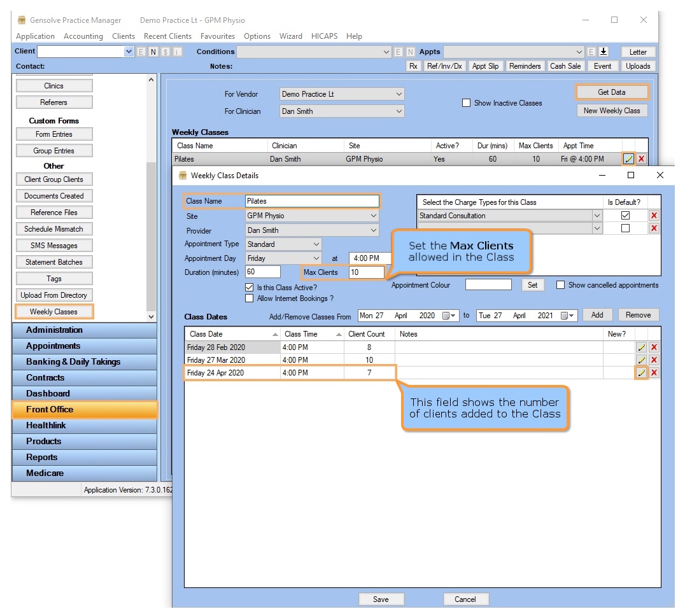Remove the empty second charge type row

[x=654, y=228]
